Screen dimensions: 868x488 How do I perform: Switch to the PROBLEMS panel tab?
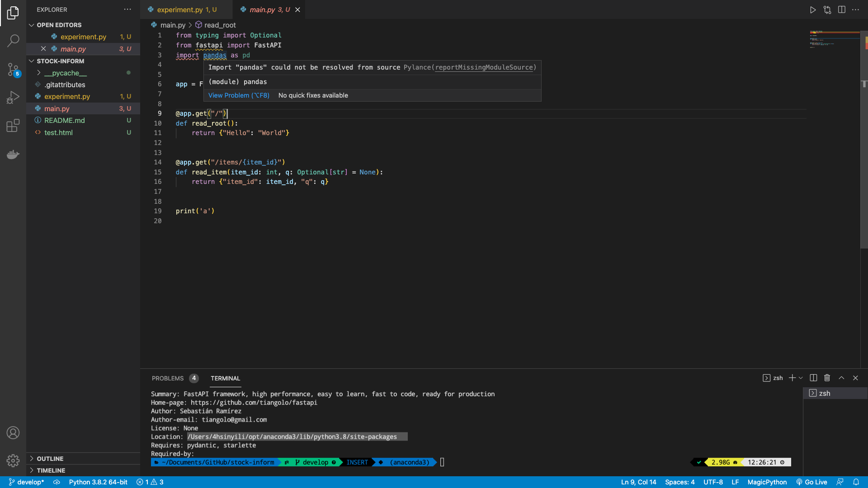[168, 378]
